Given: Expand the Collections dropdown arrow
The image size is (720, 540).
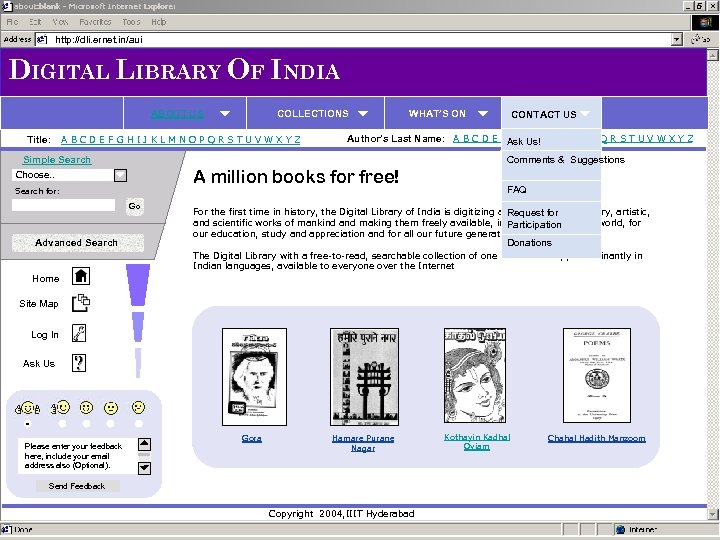Looking at the screenshot, I should click(363, 113).
